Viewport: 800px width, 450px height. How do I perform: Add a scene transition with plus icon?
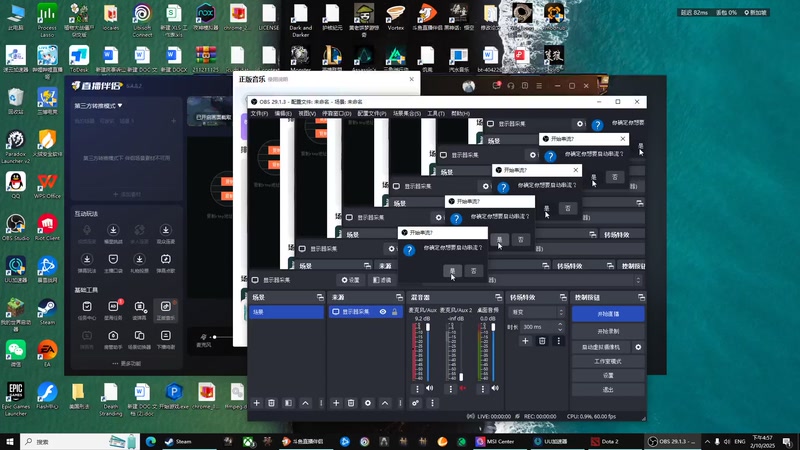[x=526, y=341]
